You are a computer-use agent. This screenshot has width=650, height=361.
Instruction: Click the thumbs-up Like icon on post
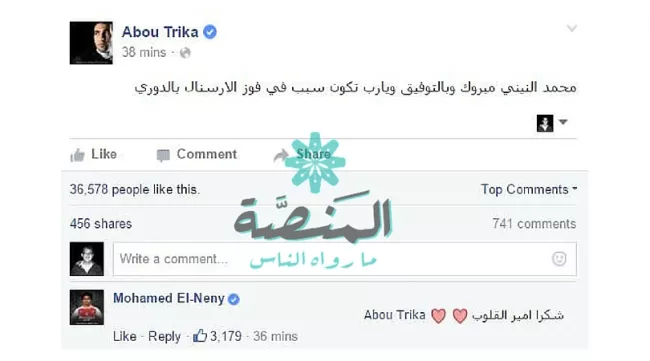[x=78, y=155]
